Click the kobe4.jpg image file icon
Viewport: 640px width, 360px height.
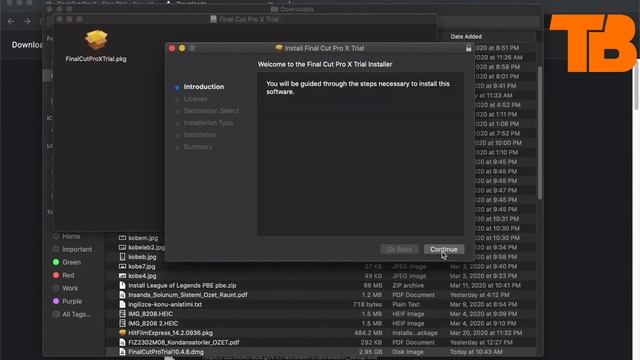[122, 276]
